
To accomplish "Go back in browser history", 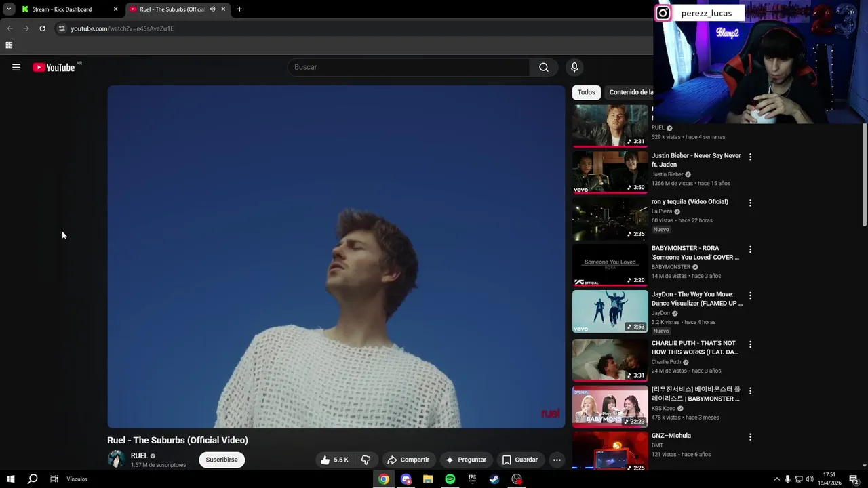I will click(x=9, y=28).
